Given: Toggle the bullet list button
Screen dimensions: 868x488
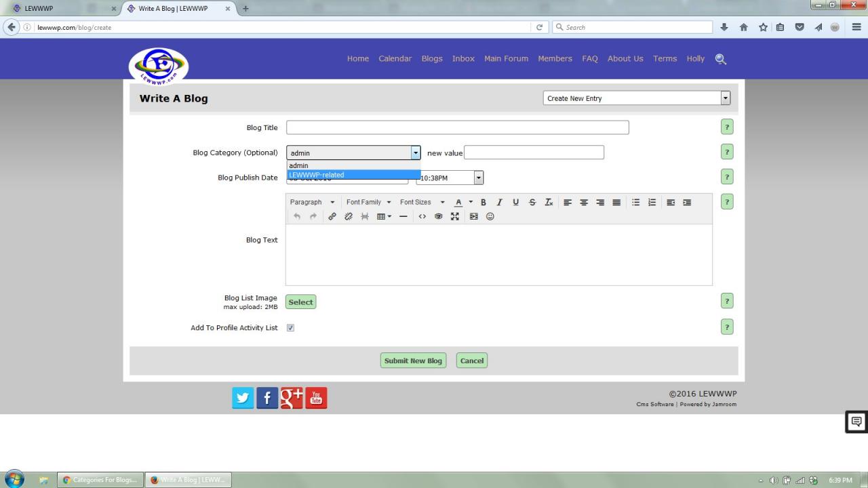Looking at the screenshot, I should point(635,202).
